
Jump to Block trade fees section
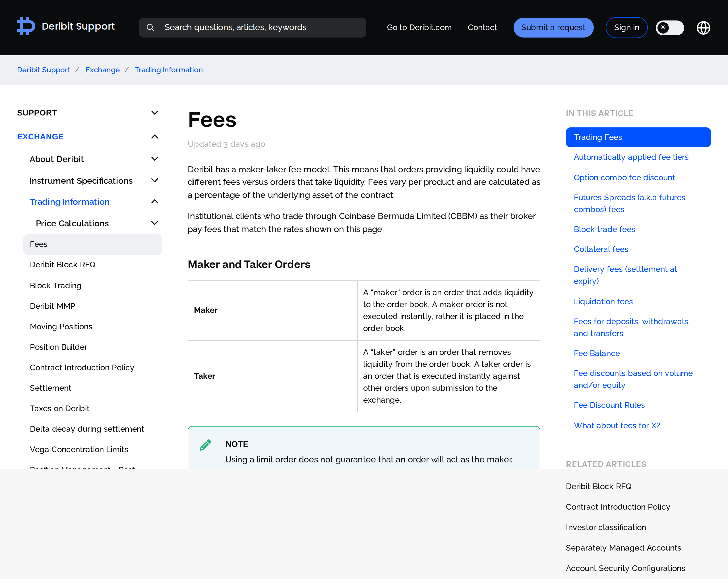604,229
